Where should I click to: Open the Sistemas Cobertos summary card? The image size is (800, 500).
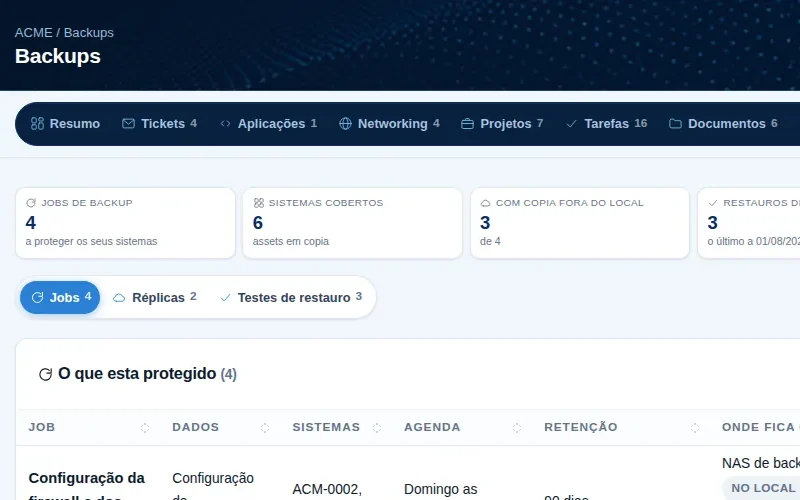coord(353,223)
